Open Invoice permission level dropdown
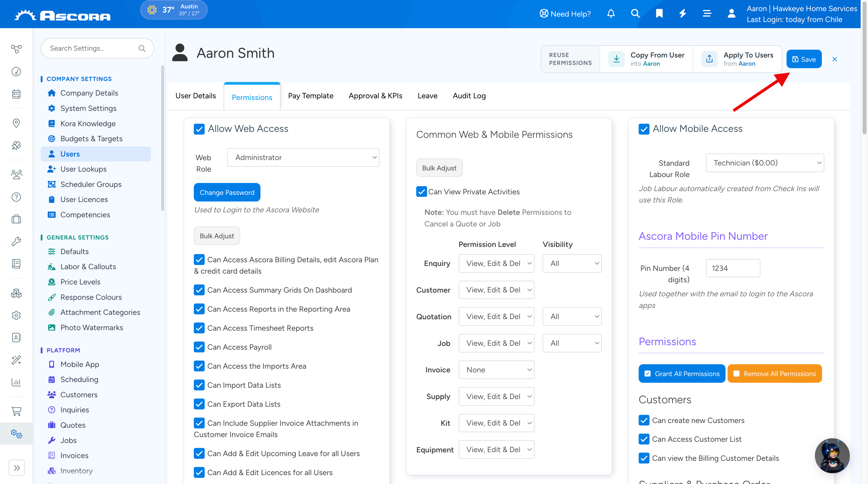 496,370
